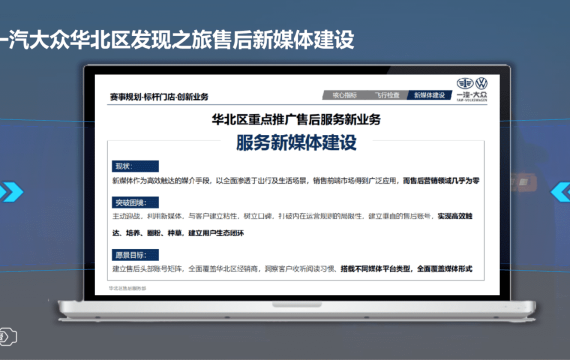Open the 飞行检查 tab
The width and height of the screenshot is (570, 360).
[387, 95]
